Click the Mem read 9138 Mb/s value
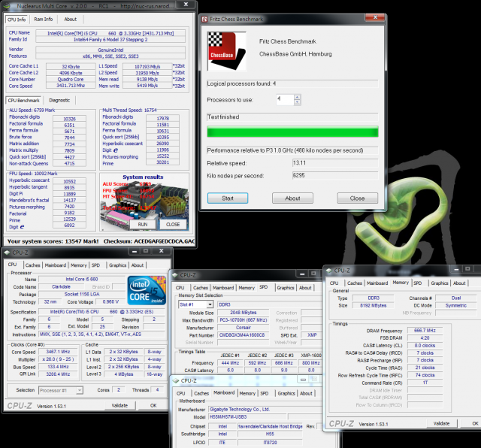 click(147, 79)
